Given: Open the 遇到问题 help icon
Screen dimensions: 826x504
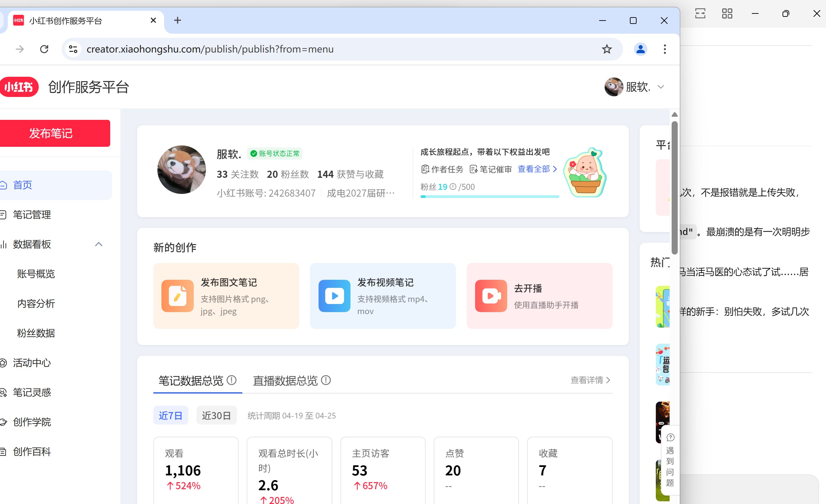Looking at the screenshot, I should [670, 437].
